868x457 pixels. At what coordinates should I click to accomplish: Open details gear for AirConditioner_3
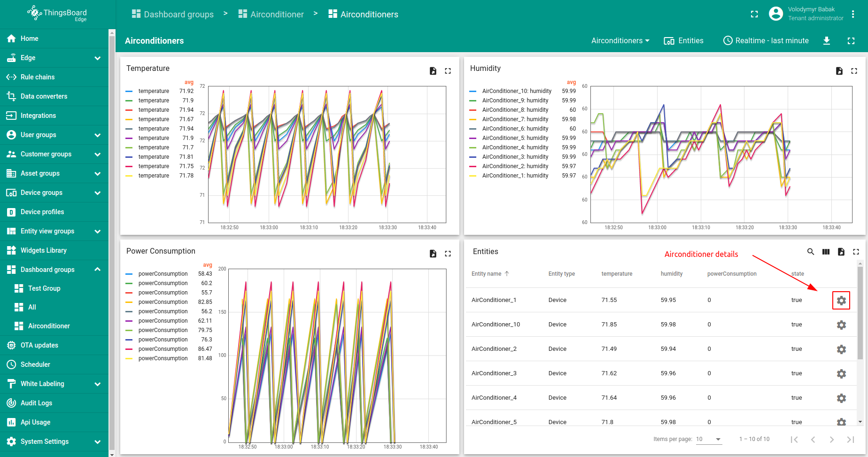click(x=841, y=373)
